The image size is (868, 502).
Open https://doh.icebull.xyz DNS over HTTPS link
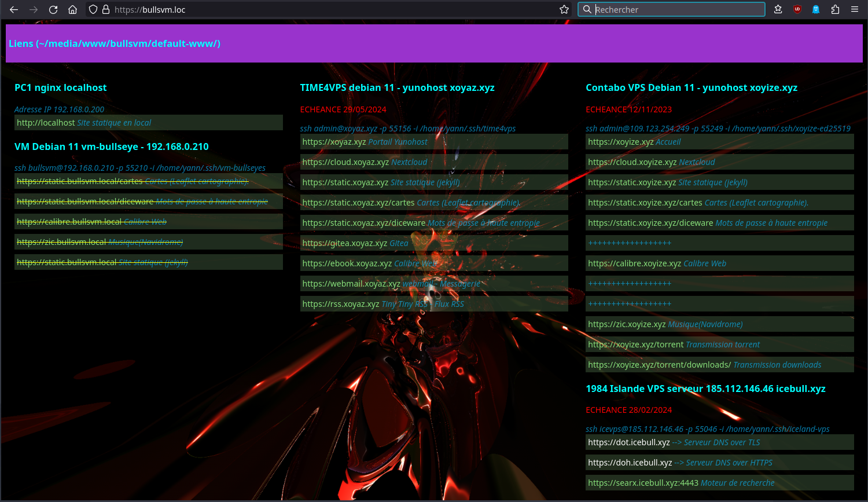(x=630, y=463)
